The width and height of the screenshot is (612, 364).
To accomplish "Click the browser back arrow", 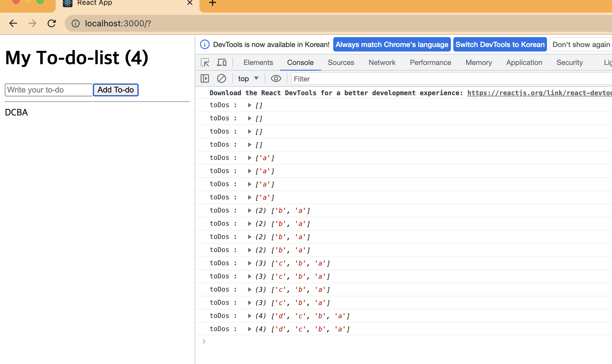I will (13, 23).
